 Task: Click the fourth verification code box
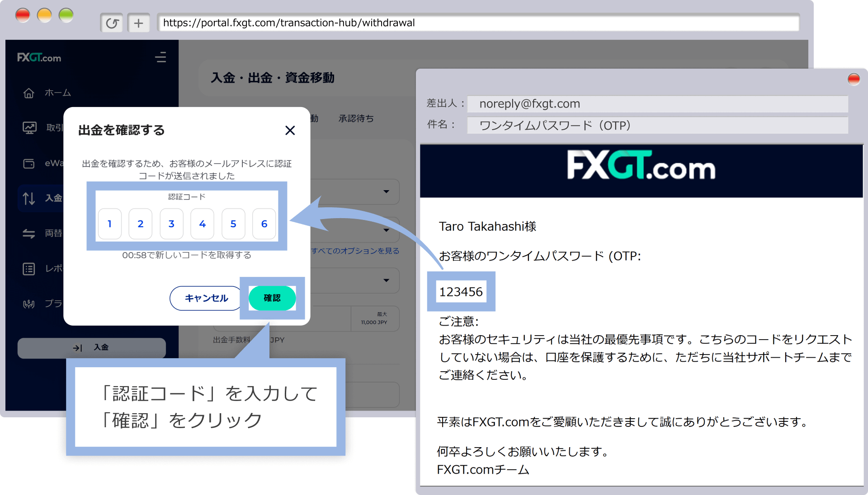202,224
